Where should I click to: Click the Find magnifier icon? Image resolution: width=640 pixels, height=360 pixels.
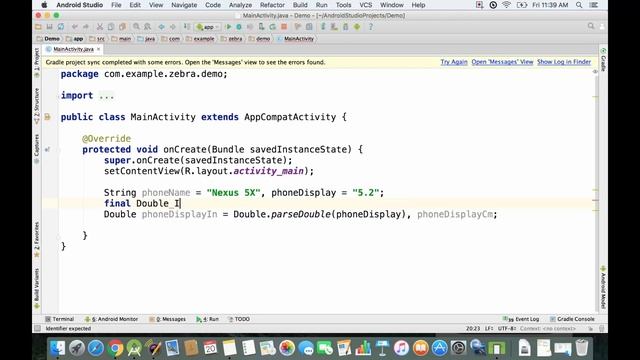[x=136, y=27]
